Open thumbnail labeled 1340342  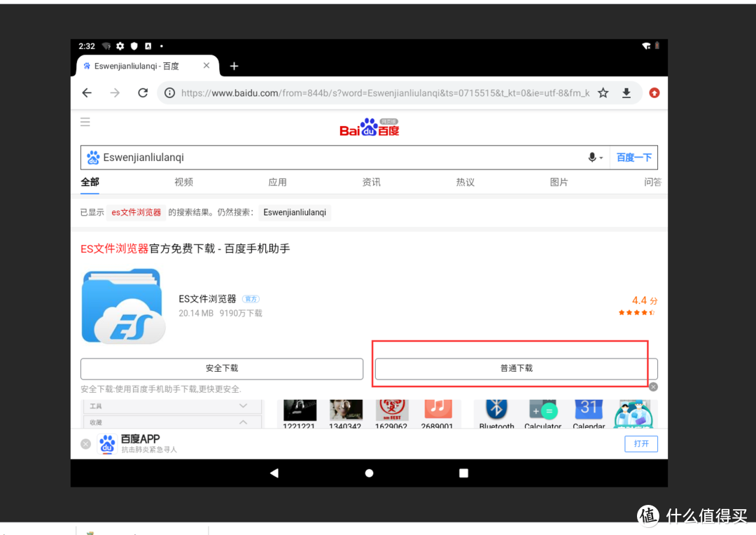pos(346,410)
